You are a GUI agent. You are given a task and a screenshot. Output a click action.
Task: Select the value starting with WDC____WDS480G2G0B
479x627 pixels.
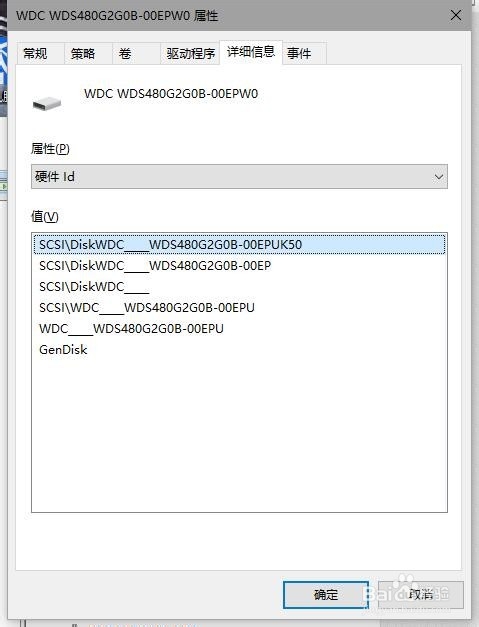239,329
